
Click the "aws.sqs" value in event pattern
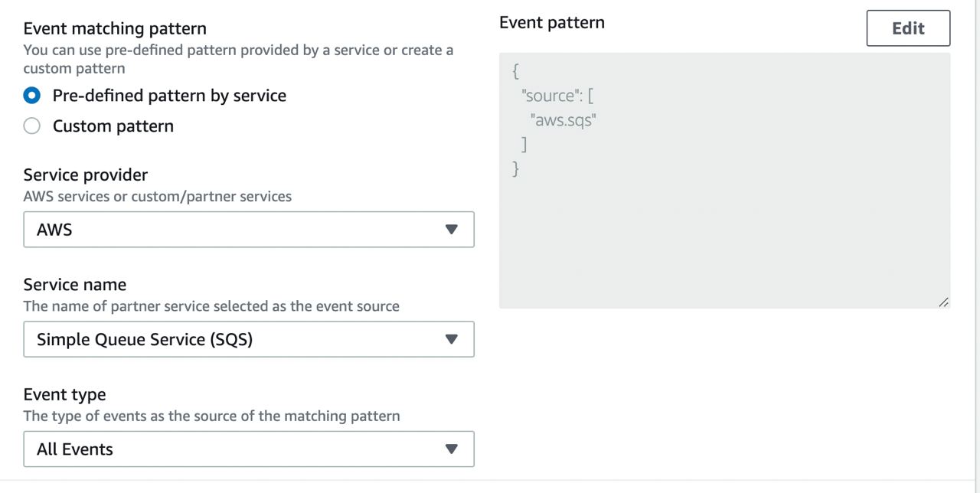[x=562, y=120]
